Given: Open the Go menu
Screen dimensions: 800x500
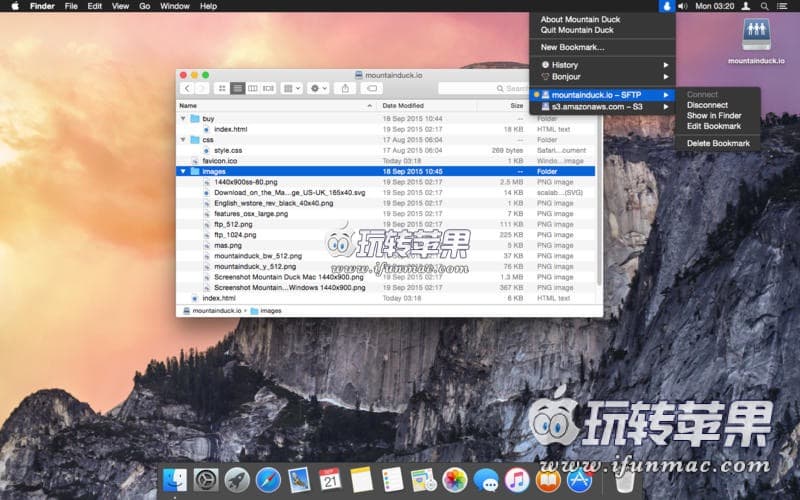Looking at the screenshot, I should pos(145,6).
